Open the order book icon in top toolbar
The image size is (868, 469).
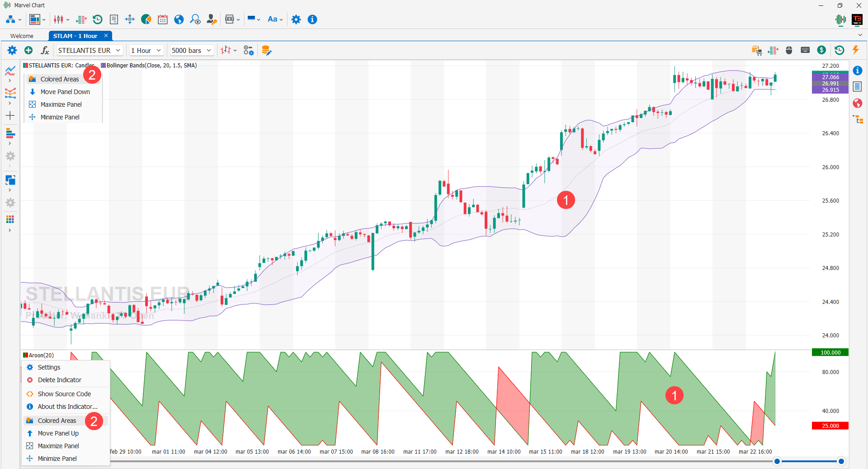81,19
